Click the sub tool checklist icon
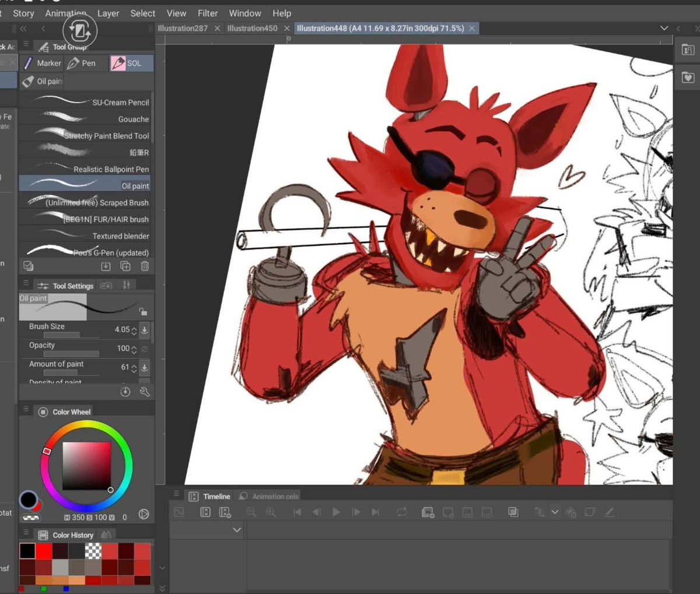 pos(28,266)
